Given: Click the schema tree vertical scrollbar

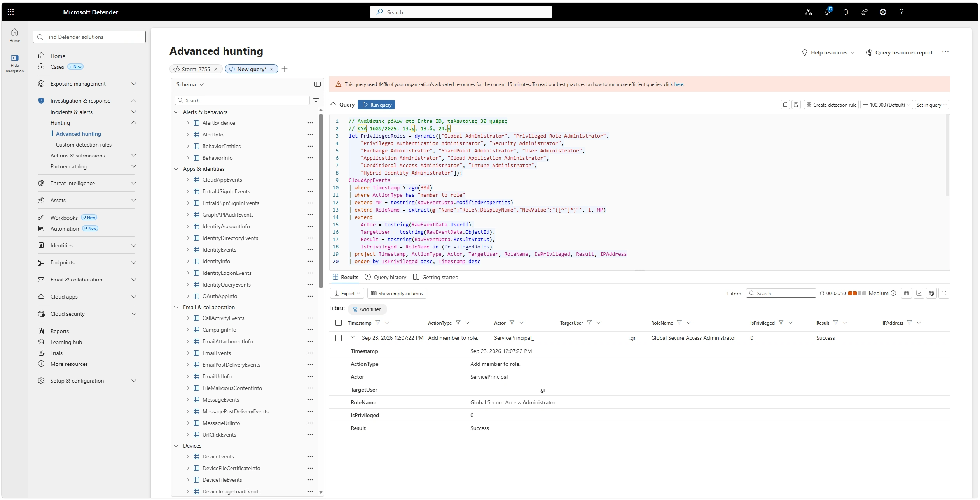Looking at the screenshot, I should (x=321, y=200).
